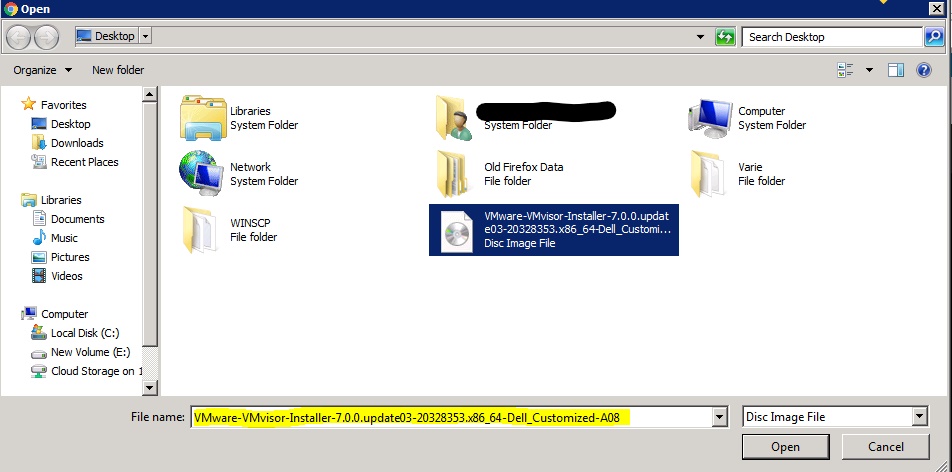
Task: Click the New folder button
Action: [x=118, y=70]
